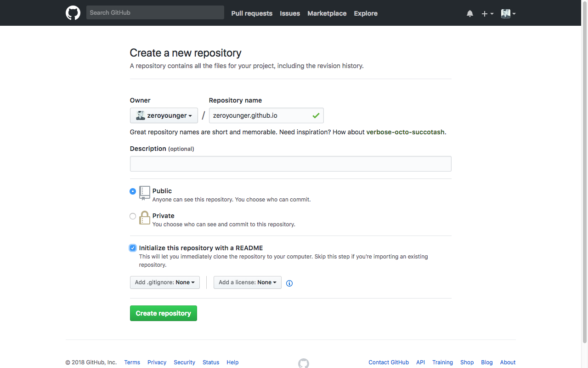Click the Description text field

click(291, 164)
